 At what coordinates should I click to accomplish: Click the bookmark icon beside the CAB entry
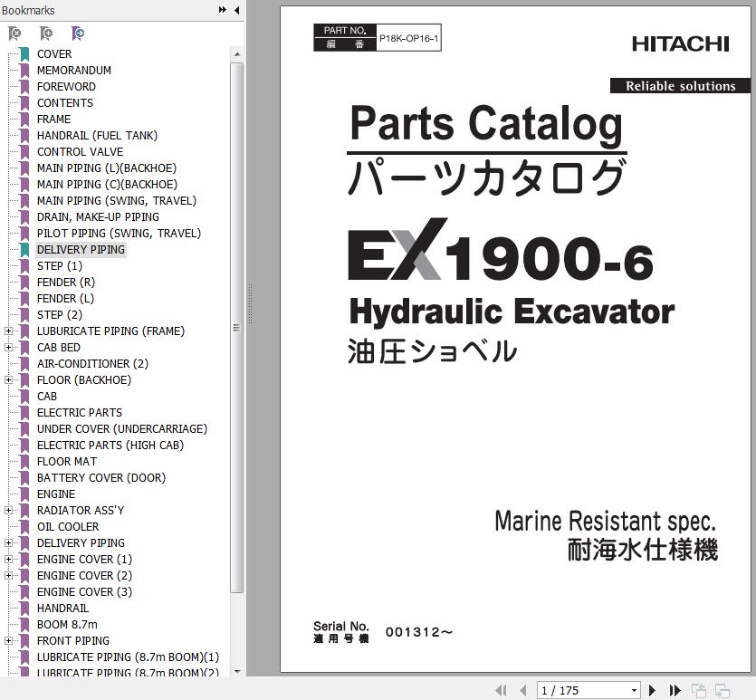[24, 397]
